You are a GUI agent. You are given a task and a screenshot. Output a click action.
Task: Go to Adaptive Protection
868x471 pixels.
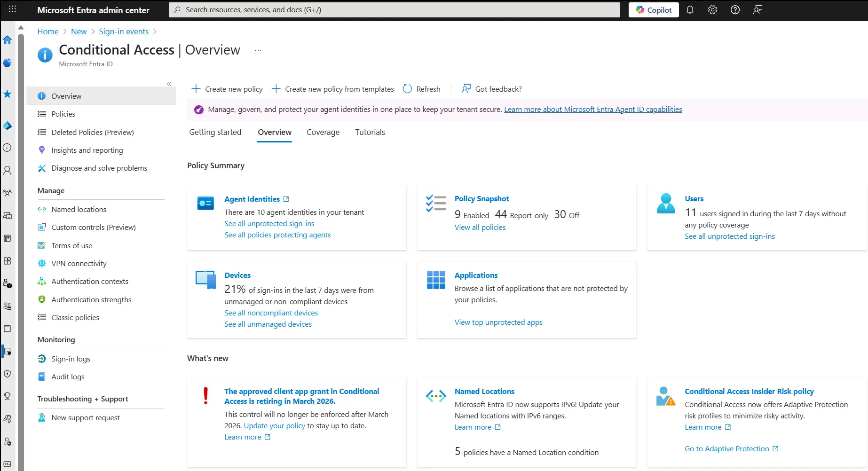tap(727, 448)
